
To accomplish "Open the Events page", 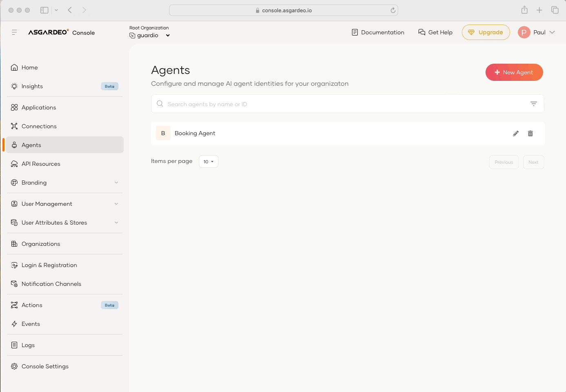I will [31, 323].
